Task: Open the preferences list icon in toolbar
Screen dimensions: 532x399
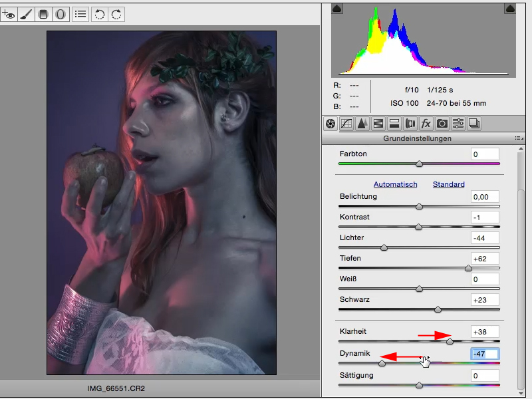Action: tap(80, 13)
